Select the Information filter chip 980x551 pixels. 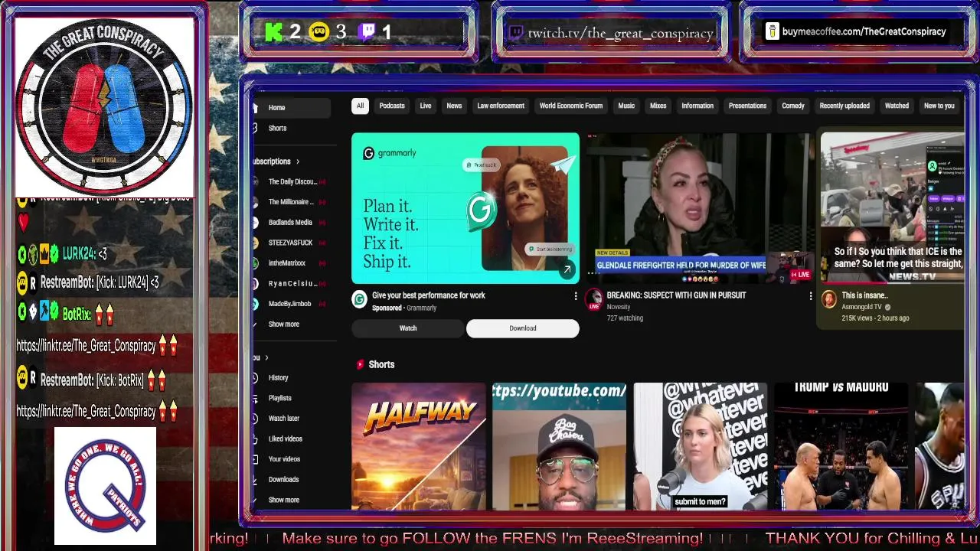click(697, 106)
